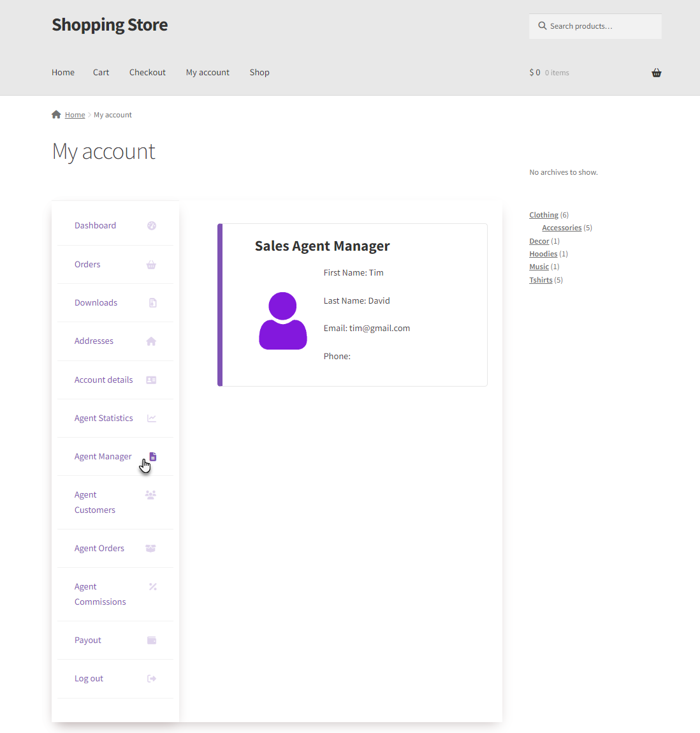Click My account in top navigation
Image resolution: width=700 pixels, height=733 pixels.
(208, 72)
